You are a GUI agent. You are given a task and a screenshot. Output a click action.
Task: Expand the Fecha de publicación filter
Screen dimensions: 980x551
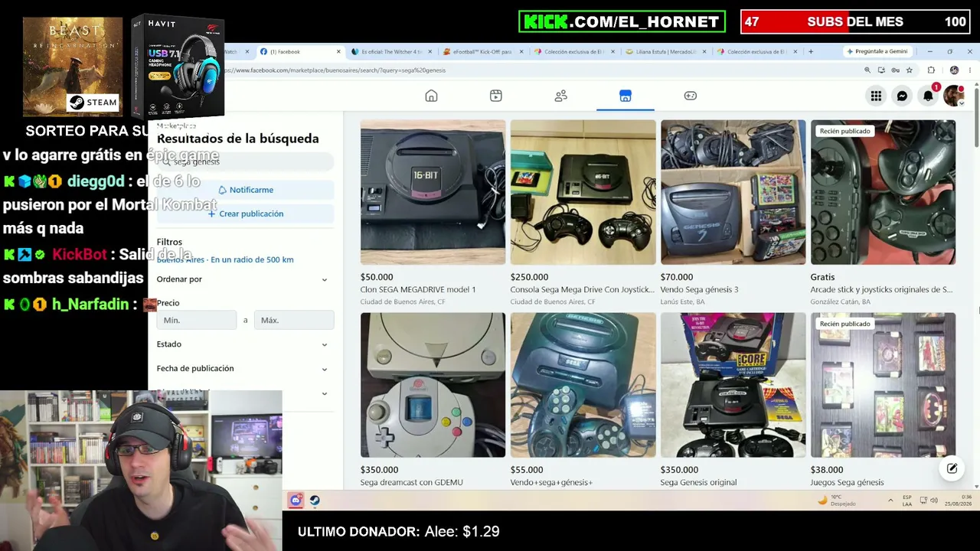(x=242, y=369)
